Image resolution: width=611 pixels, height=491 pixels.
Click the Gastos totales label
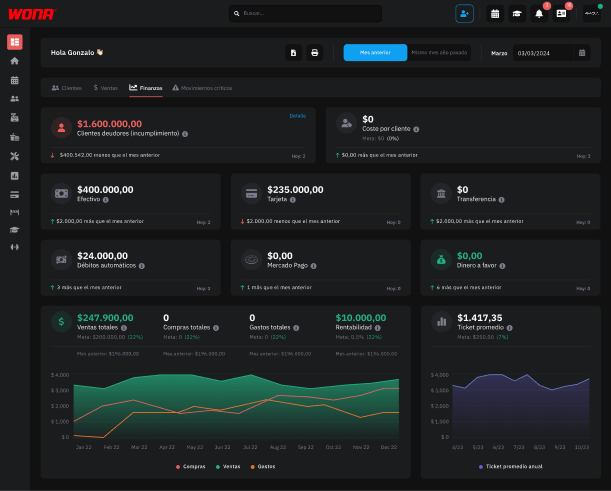pyautogui.click(x=270, y=328)
